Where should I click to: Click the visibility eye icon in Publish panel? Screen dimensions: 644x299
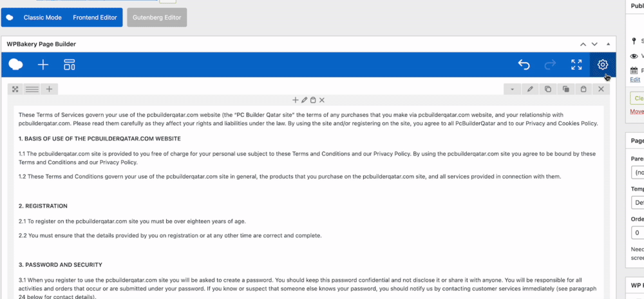634,56
